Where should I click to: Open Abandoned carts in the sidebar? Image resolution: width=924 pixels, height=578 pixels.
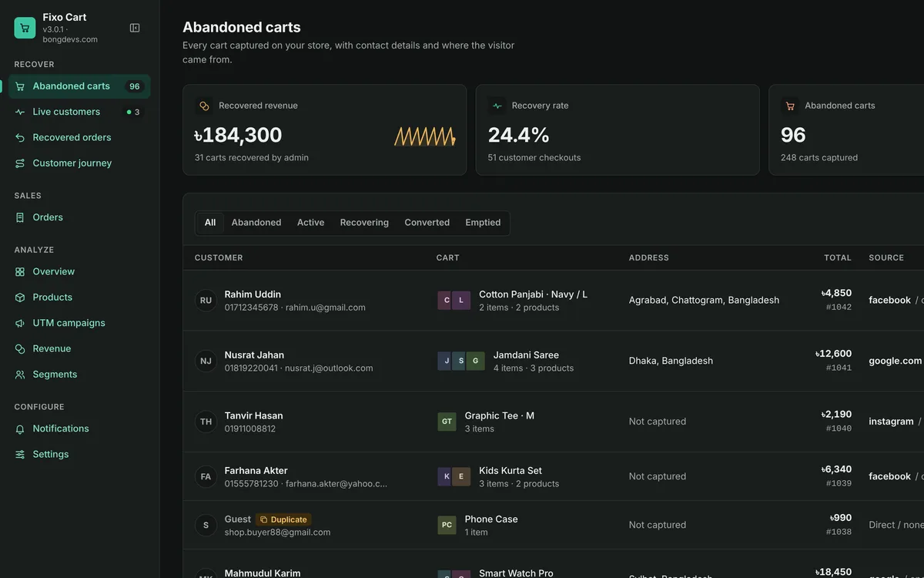click(x=79, y=86)
